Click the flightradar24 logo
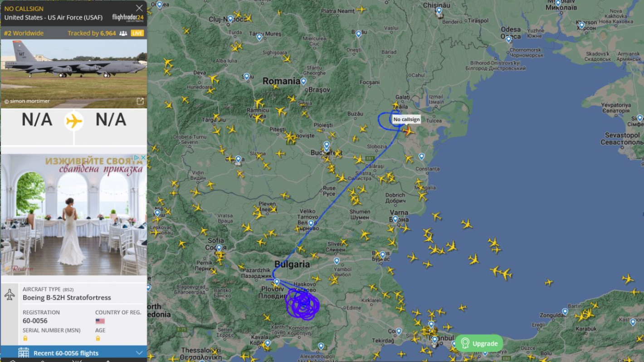644x362 pixels. coord(128,18)
